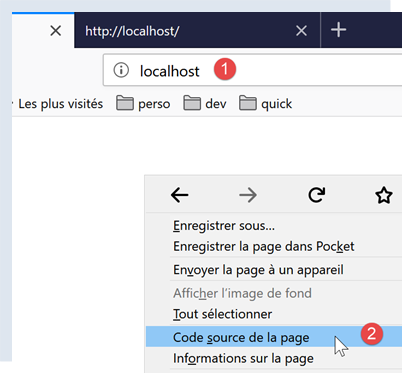Click Afficher l'image de fond entry
Viewport: 402px width, 373px height.
pyautogui.click(x=274, y=293)
